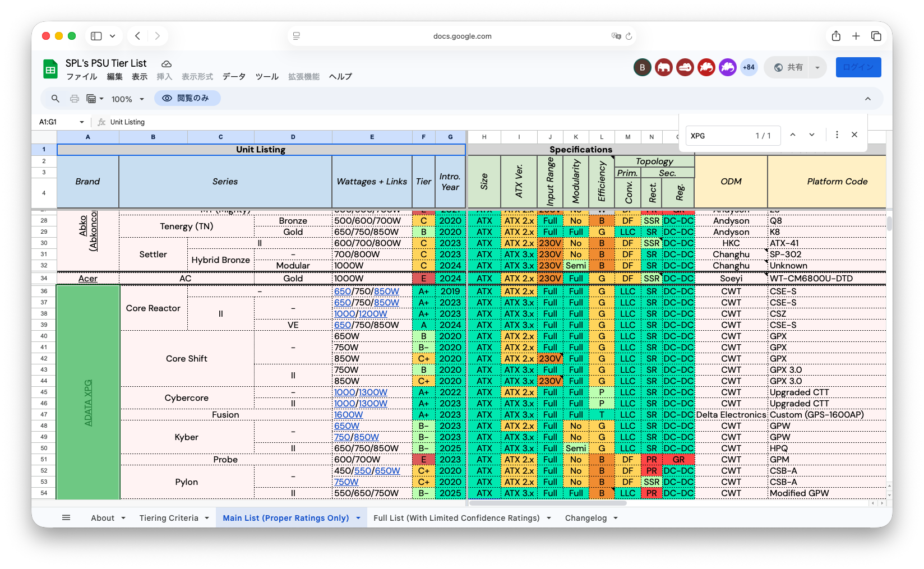Open the all sheets list icon
Image resolution: width=924 pixels, height=569 pixels.
click(x=66, y=517)
